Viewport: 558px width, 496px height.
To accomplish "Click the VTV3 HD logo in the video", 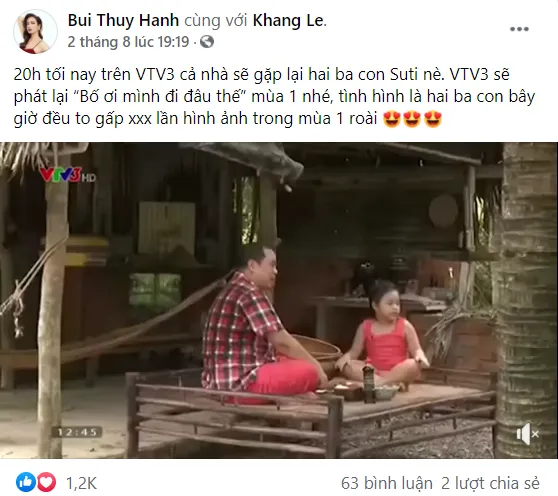I will coord(68,175).
